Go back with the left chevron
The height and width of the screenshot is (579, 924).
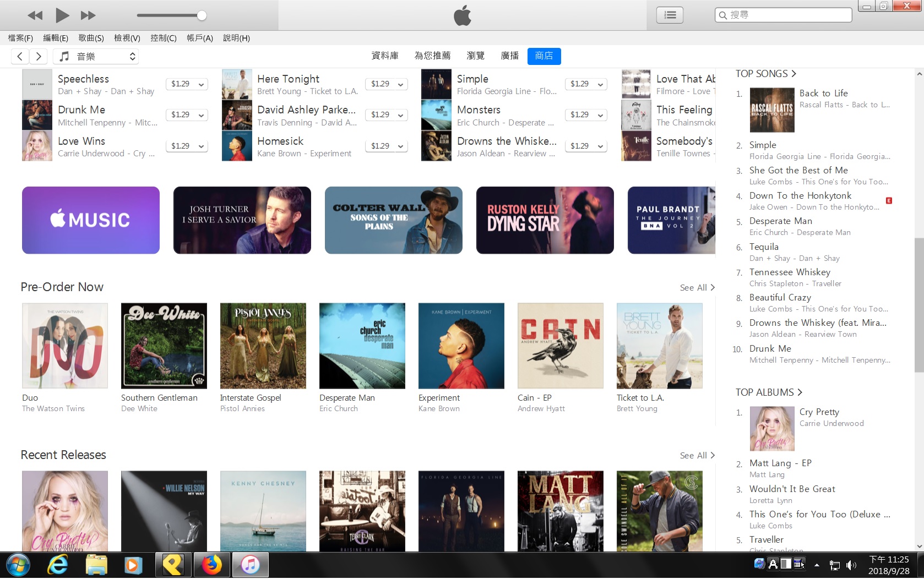(20, 56)
